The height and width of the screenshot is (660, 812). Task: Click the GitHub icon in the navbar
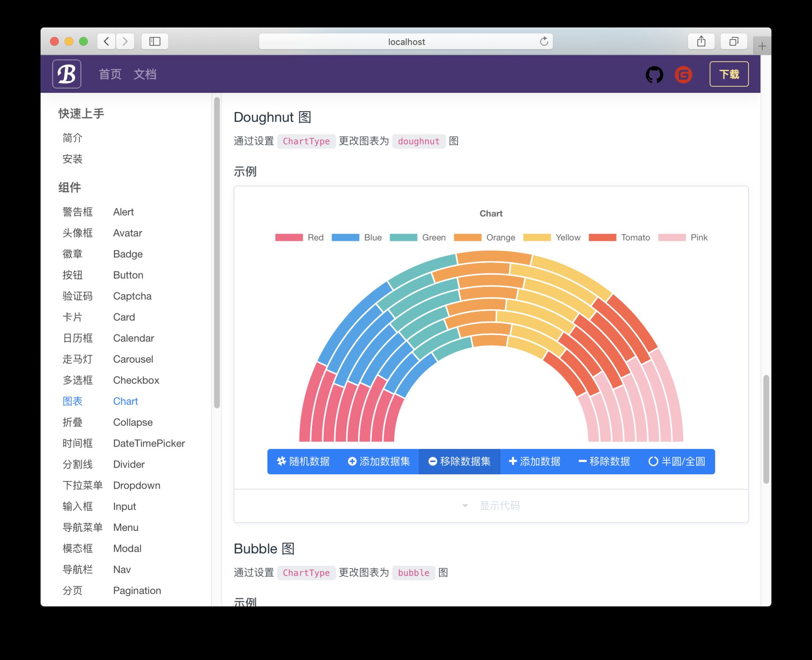[655, 74]
